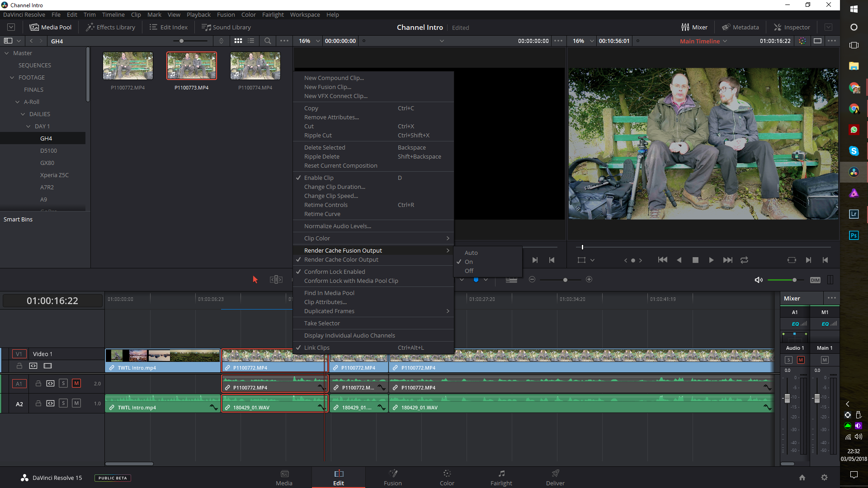This screenshot has width=868, height=488.
Task: Click the speaker volume icon
Action: 759,280
